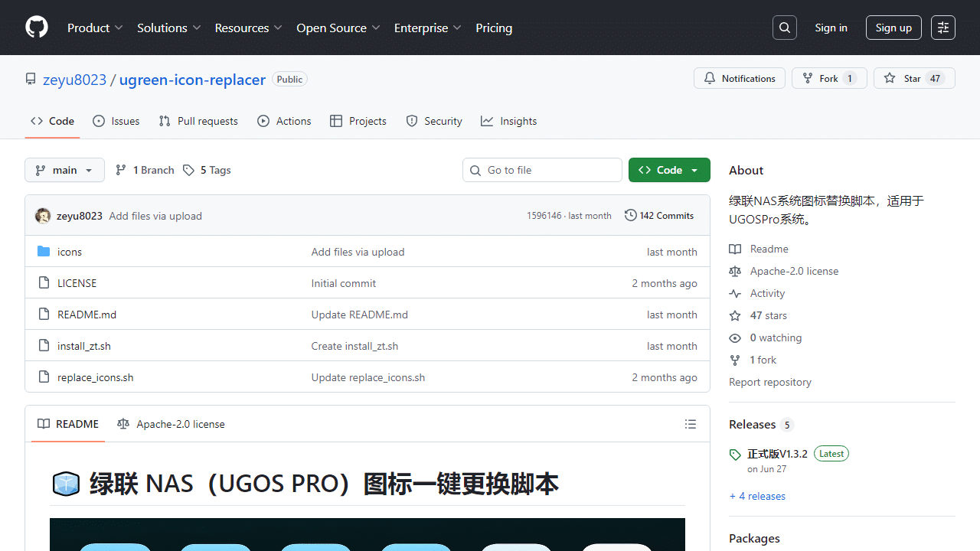Switch to the Issues tab
The image size is (980, 551).
[116, 121]
